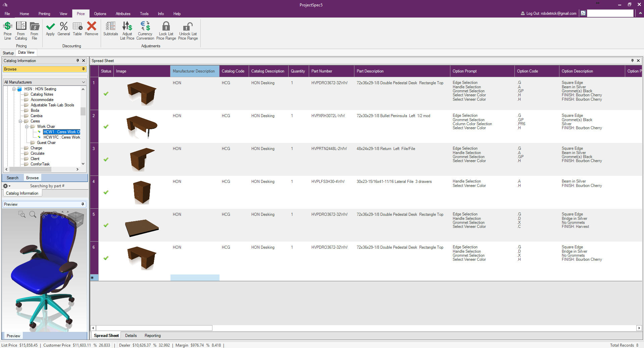Open the Tools ribbon tab
The image size is (644, 348).
pyautogui.click(x=144, y=14)
